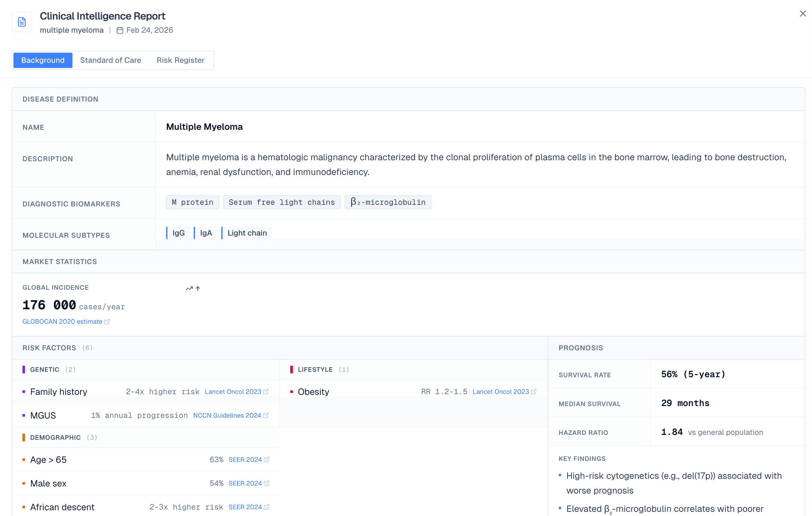Open the Risk Register tab
The width and height of the screenshot is (812, 516).
181,60
